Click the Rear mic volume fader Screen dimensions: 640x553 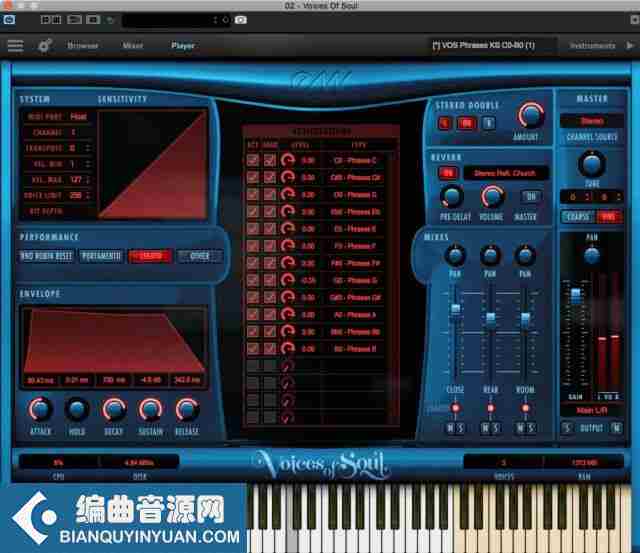pos(491,317)
